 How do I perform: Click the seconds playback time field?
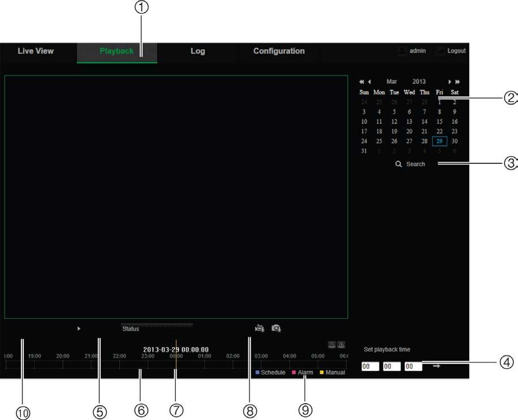coord(413,366)
